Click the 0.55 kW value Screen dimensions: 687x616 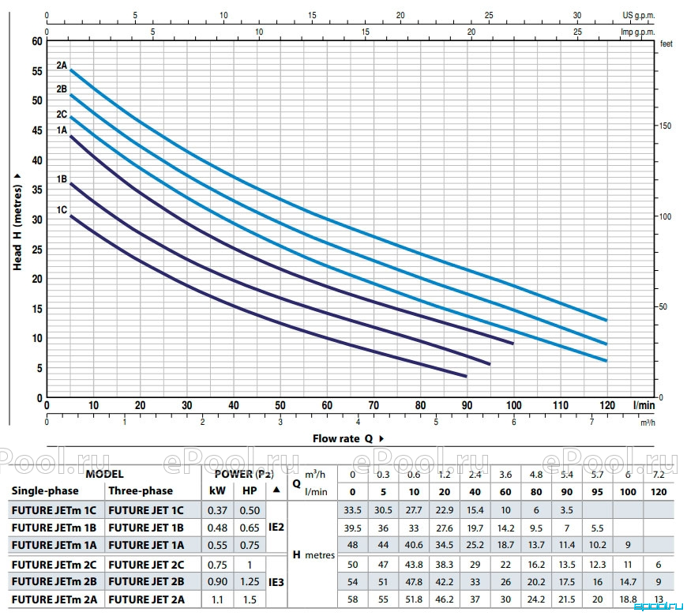[x=217, y=546]
